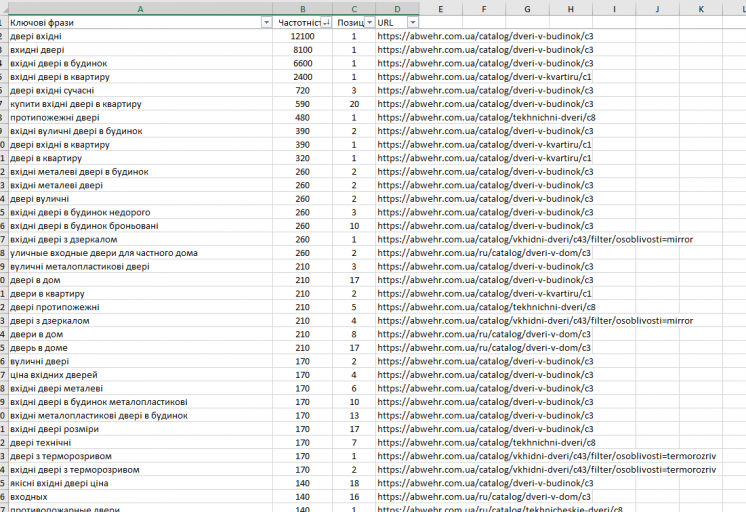
Task: Select frequency value 590
Action: tap(303, 104)
